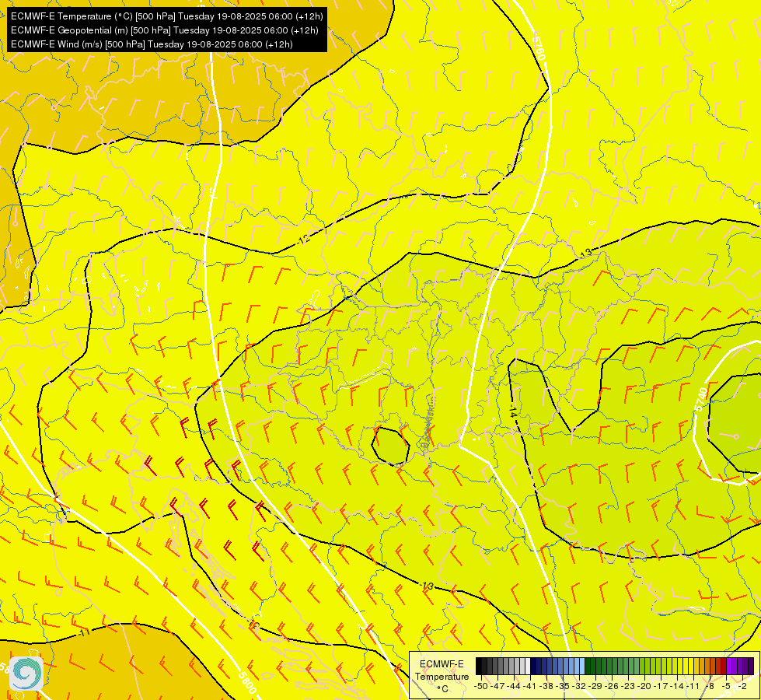This screenshot has width=761, height=700.
Task: Click the -23 value on the legend scale
Action: coord(629,686)
